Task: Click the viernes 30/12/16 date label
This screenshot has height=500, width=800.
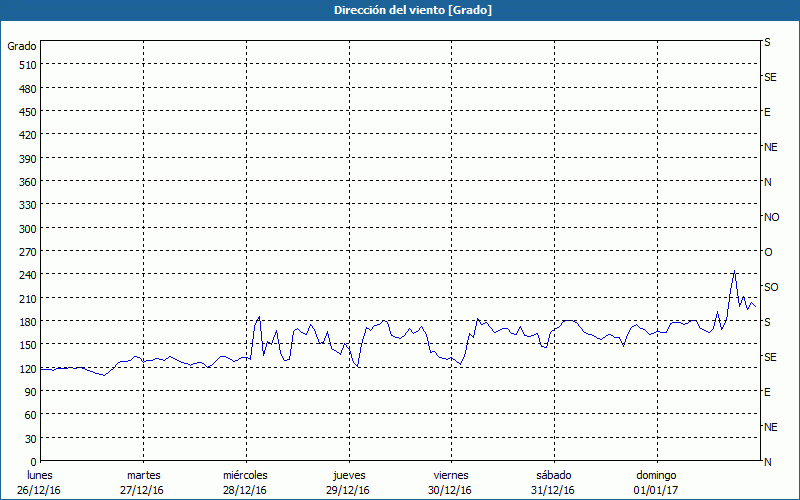Action: [x=450, y=482]
